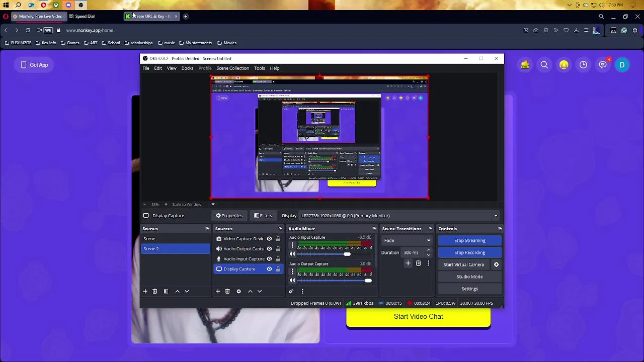The image size is (644, 362).
Task: Pop out the Scene Transitions dock
Action: point(430,229)
